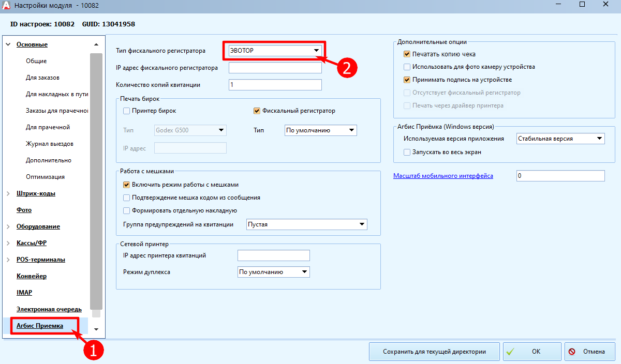This screenshot has height=364, width=621.
Task: Toggle Включить режим работы с мешками
Action: tap(127, 185)
